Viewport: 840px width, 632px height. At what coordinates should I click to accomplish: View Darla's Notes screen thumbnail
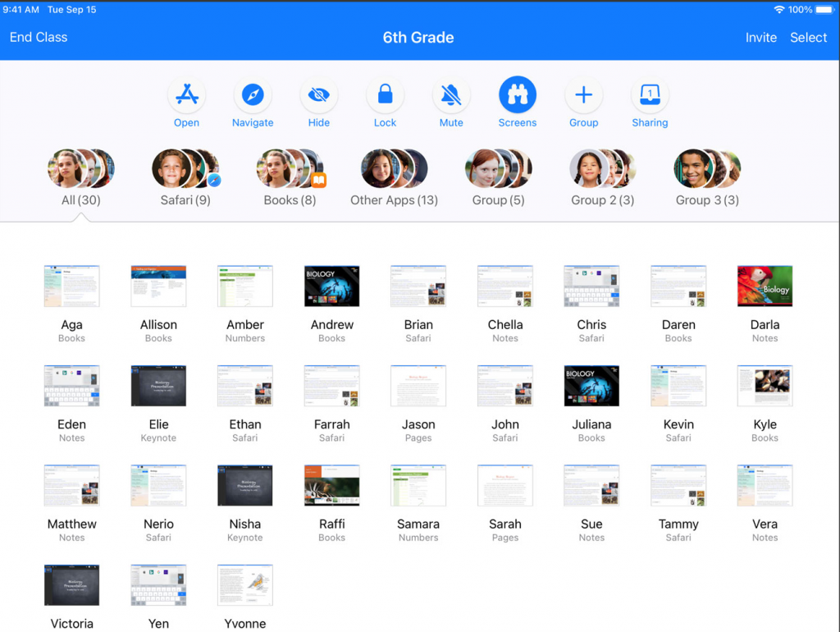pos(765,286)
